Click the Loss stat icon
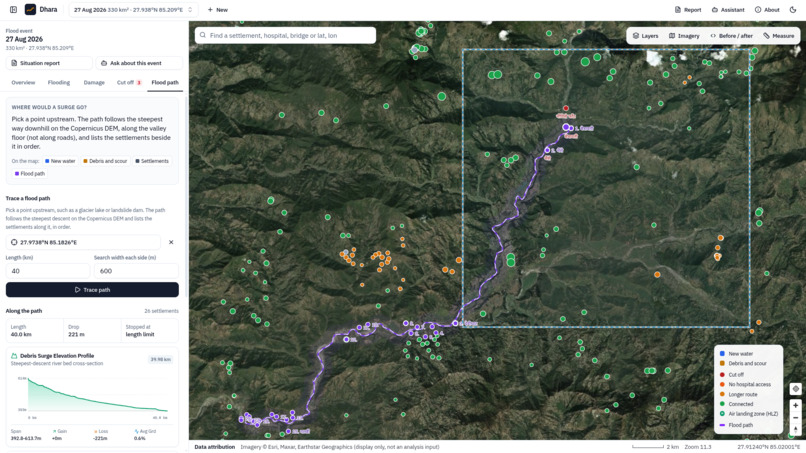Screen dimensions: 806x453 point(96,431)
